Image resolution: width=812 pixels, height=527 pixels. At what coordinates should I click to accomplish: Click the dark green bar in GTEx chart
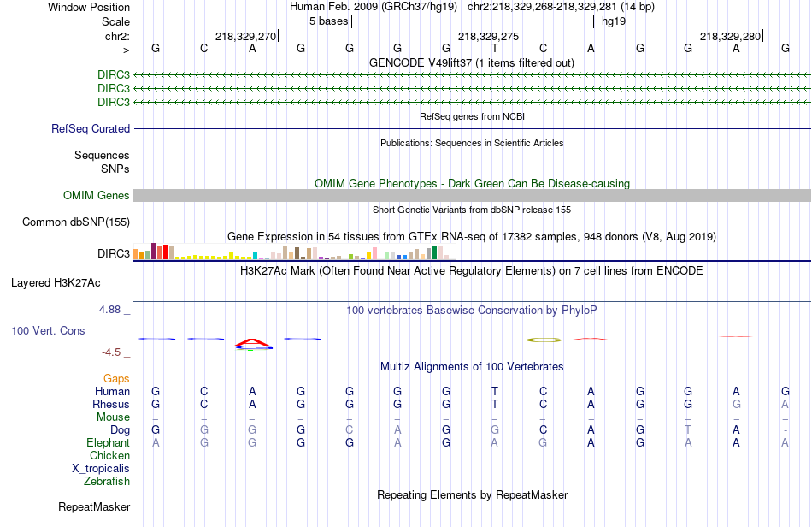tap(434, 253)
